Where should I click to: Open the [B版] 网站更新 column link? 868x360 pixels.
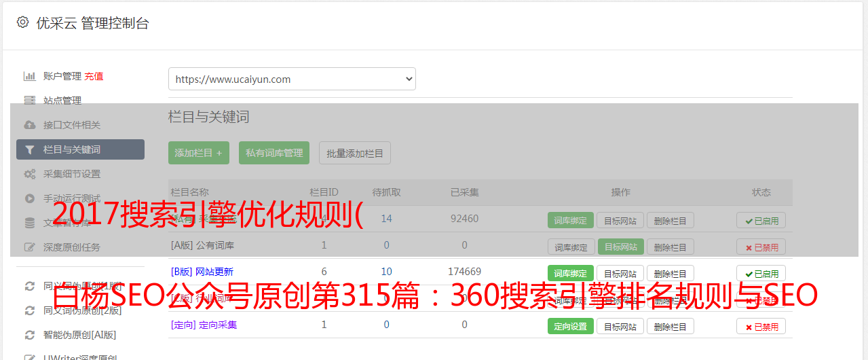pyautogui.click(x=202, y=272)
